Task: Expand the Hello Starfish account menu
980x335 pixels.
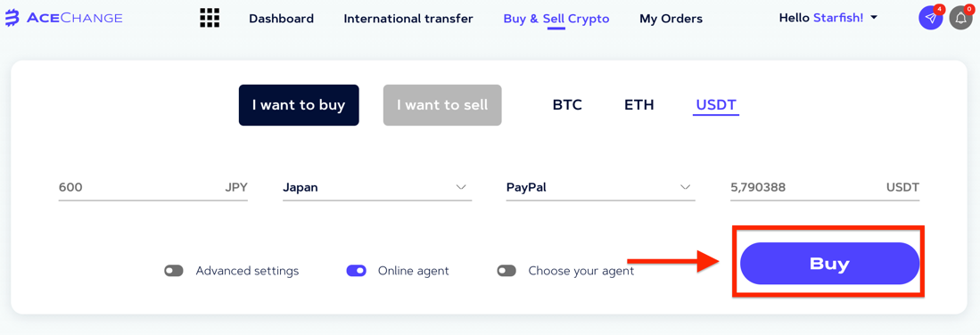Action: coord(828,18)
